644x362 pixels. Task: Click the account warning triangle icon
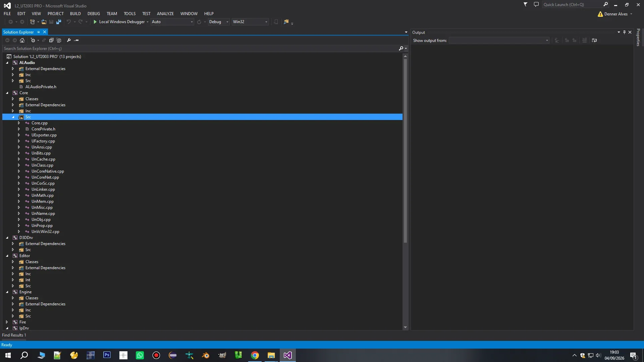pyautogui.click(x=600, y=14)
